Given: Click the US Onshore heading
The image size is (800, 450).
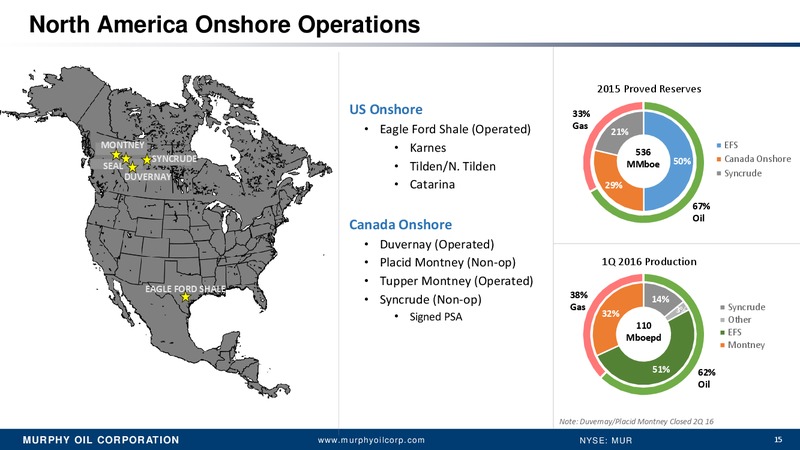Looking at the screenshot, I should click(x=386, y=109).
